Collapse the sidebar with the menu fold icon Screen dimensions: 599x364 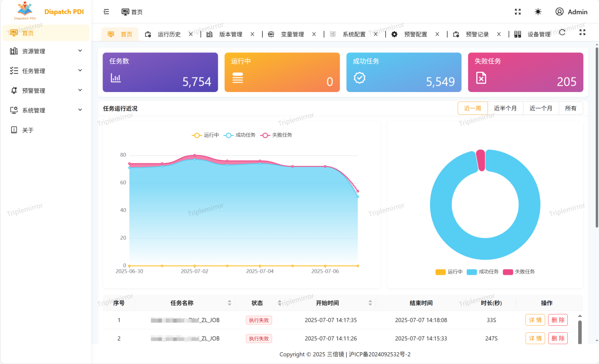click(106, 12)
